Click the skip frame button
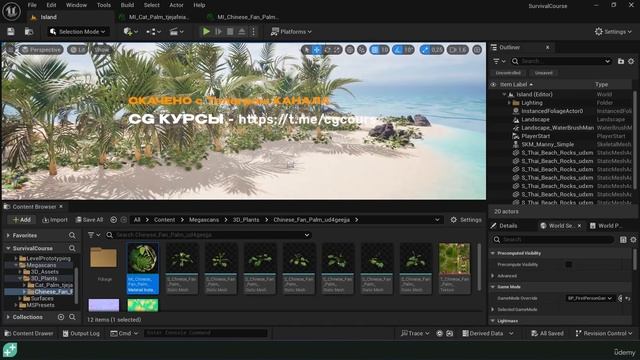The height and width of the screenshot is (360, 640). [218, 31]
